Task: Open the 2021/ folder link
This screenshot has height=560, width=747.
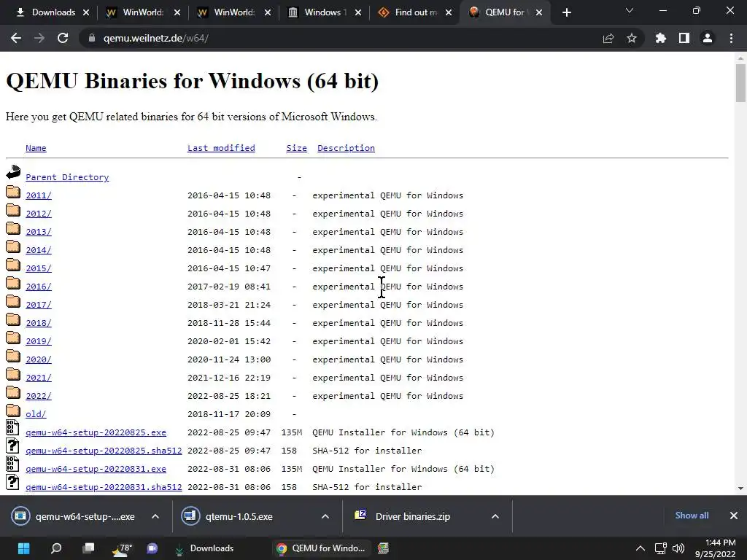Action: (39, 378)
